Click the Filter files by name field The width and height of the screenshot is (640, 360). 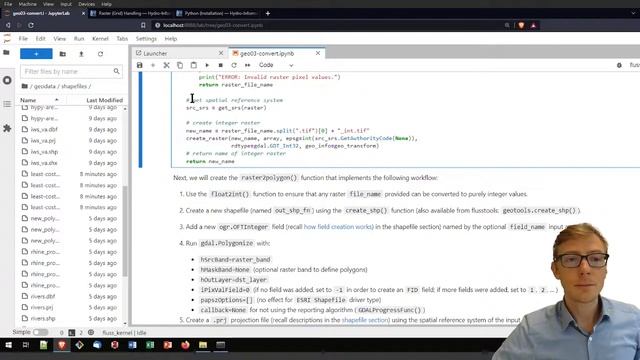point(71,71)
